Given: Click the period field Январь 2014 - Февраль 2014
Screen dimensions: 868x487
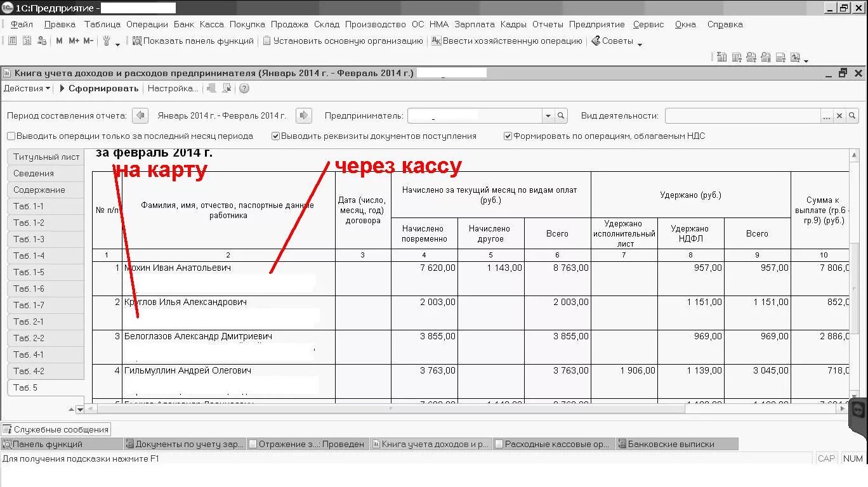Looking at the screenshot, I should click(222, 116).
